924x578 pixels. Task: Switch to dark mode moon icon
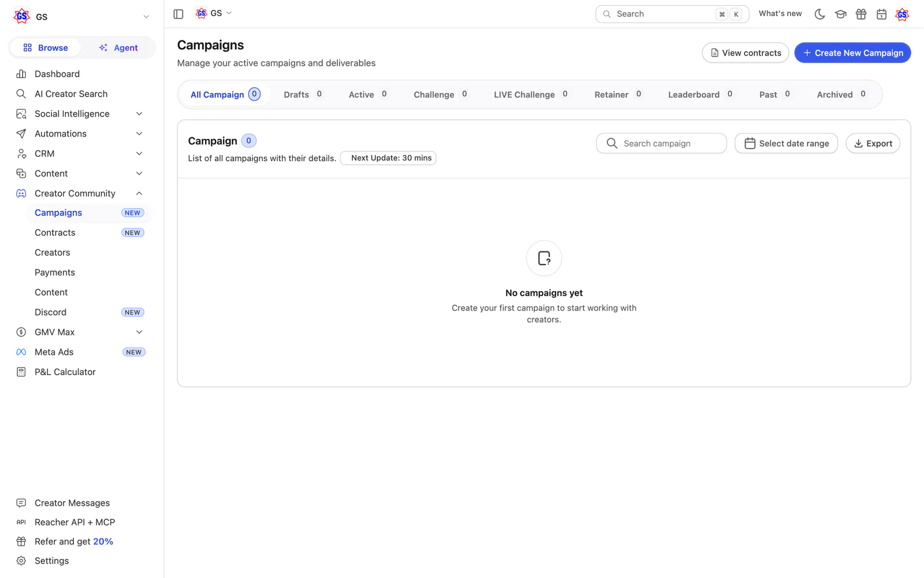819,14
